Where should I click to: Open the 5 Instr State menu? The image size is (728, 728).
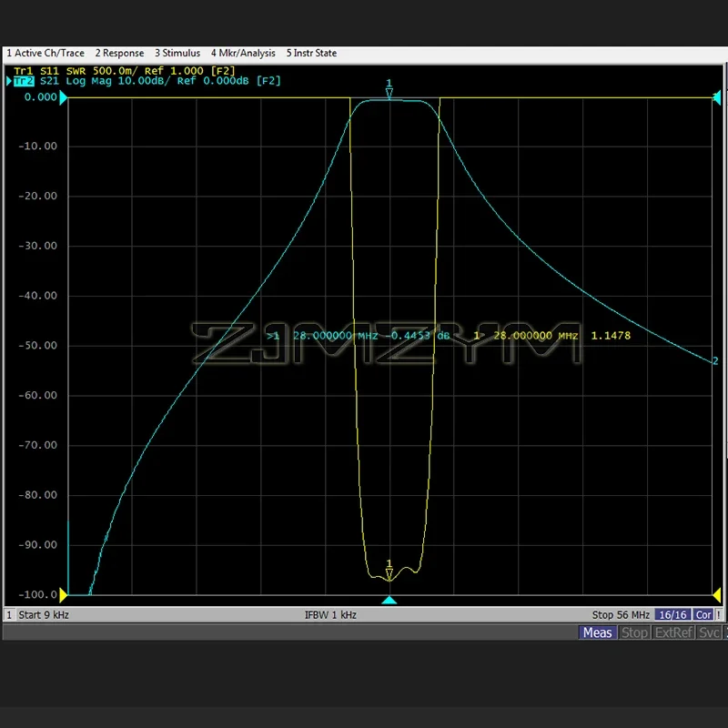[311, 53]
